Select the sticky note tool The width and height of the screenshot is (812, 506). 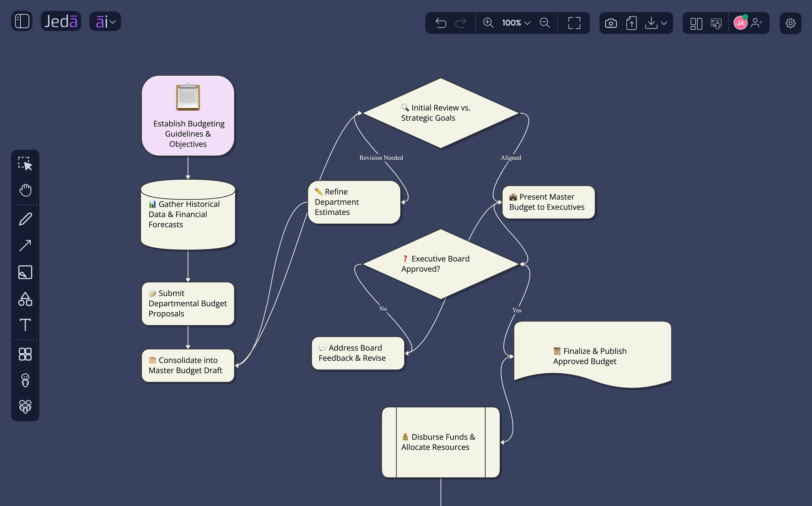pyautogui.click(x=25, y=272)
